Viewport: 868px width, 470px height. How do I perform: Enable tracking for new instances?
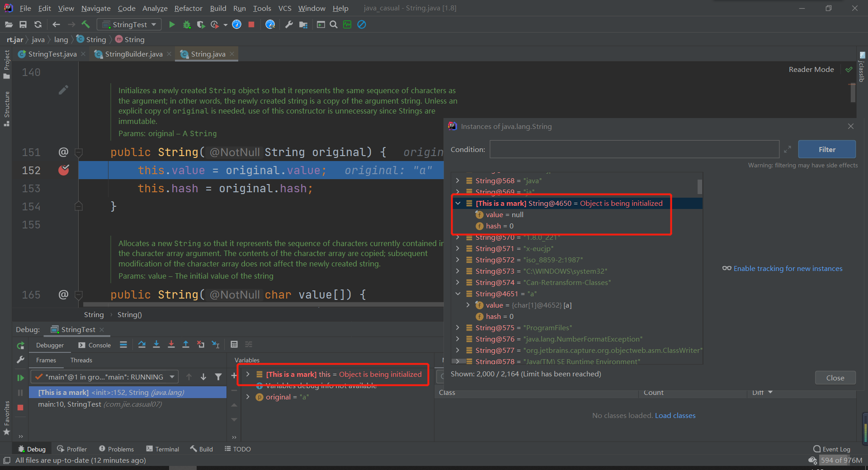(788, 268)
